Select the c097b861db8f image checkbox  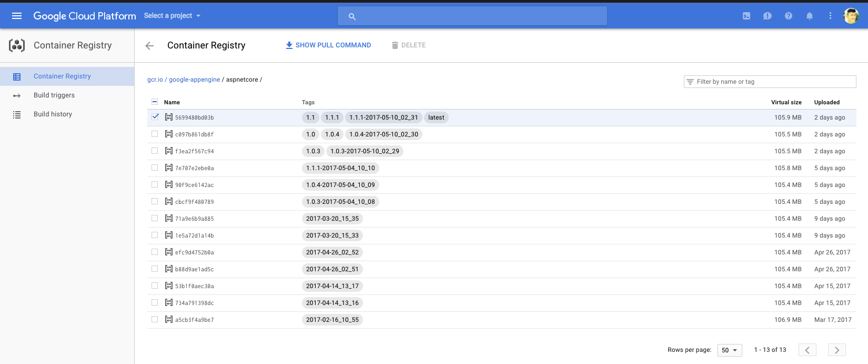pyautogui.click(x=155, y=134)
